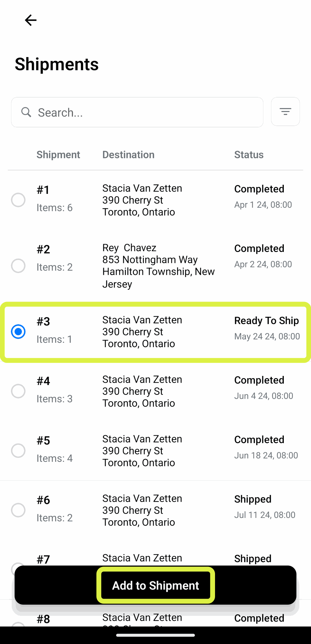Type in the Search field
This screenshot has width=311, height=644.
click(148, 112)
